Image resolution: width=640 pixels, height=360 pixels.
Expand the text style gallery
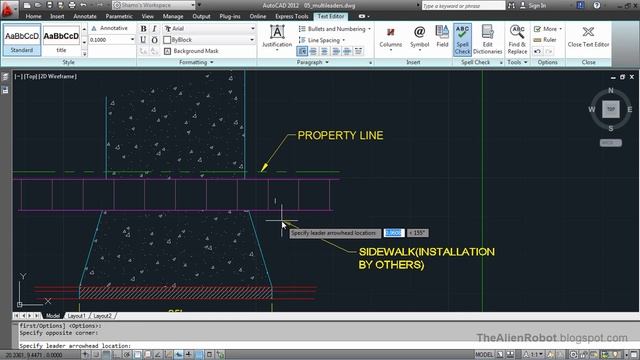(x=84, y=54)
